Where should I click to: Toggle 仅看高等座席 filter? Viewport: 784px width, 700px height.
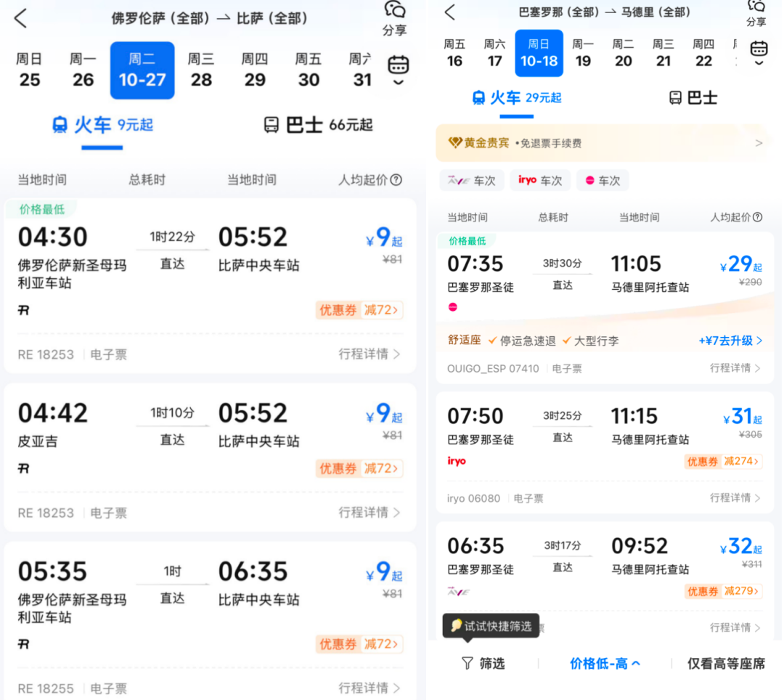pos(726,664)
